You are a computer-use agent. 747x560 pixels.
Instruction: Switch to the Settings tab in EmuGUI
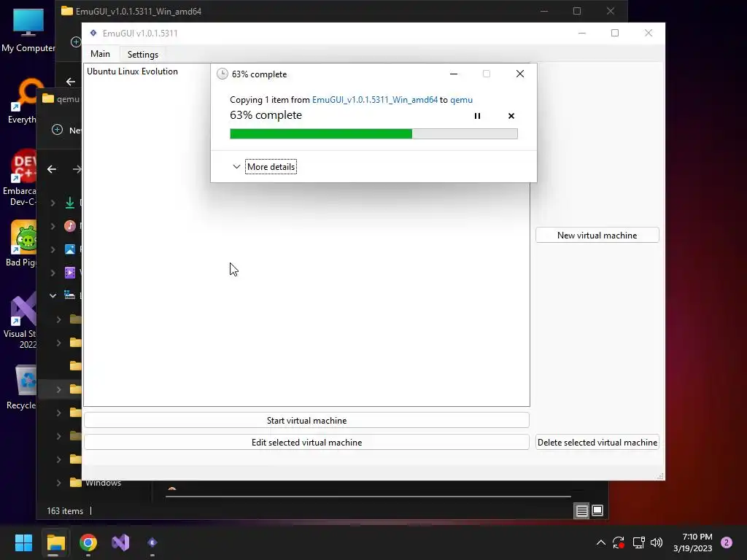tap(143, 54)
